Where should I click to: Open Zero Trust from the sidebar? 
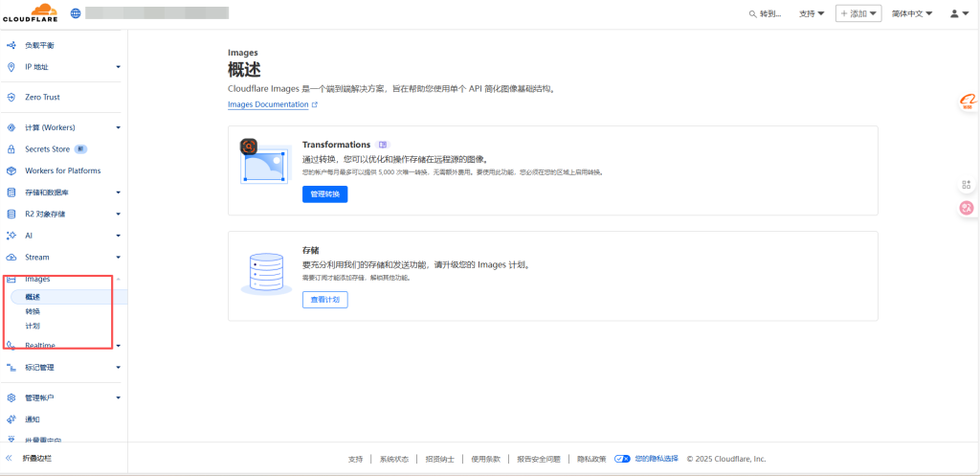[x=42, y=98]
